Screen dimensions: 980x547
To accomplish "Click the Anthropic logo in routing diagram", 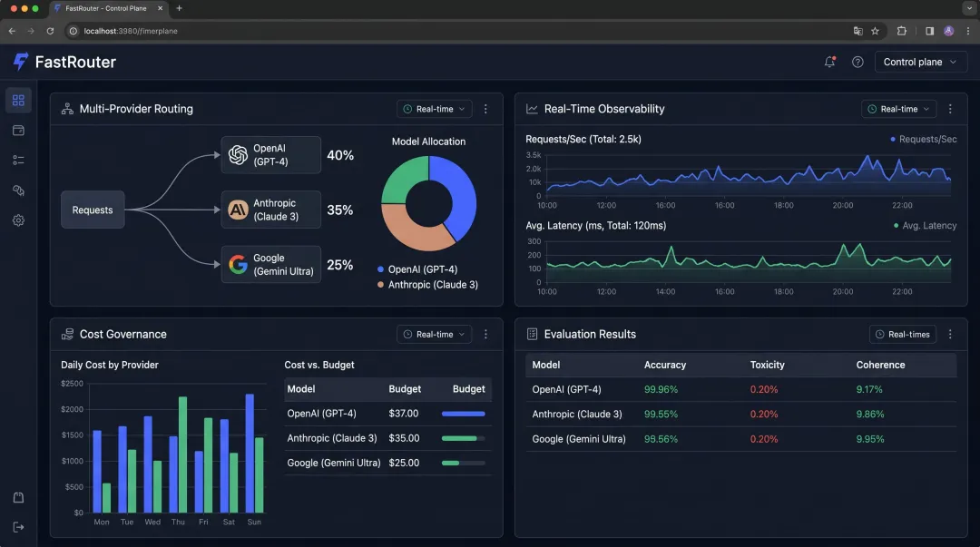I will pyautogui.click(x=238, y=210).
